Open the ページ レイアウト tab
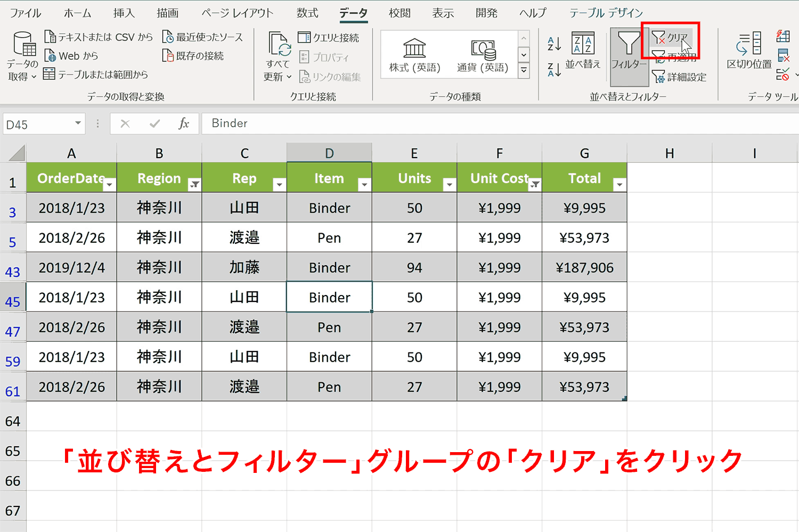Screen dimensions: 799x532 238,13
